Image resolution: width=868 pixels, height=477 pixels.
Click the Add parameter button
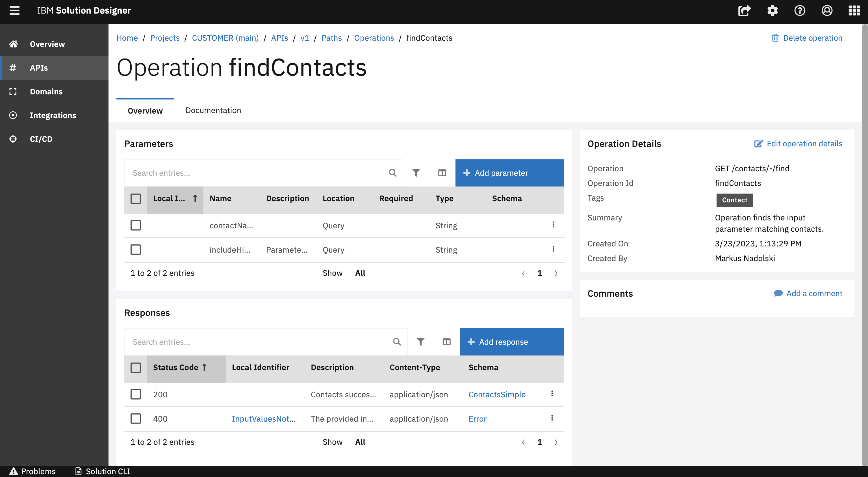pos(509,173)
